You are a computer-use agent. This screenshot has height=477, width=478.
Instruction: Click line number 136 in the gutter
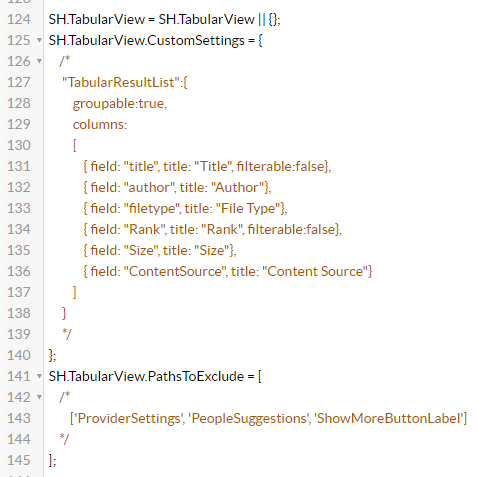pyautogui.click(x=19, y=271)
